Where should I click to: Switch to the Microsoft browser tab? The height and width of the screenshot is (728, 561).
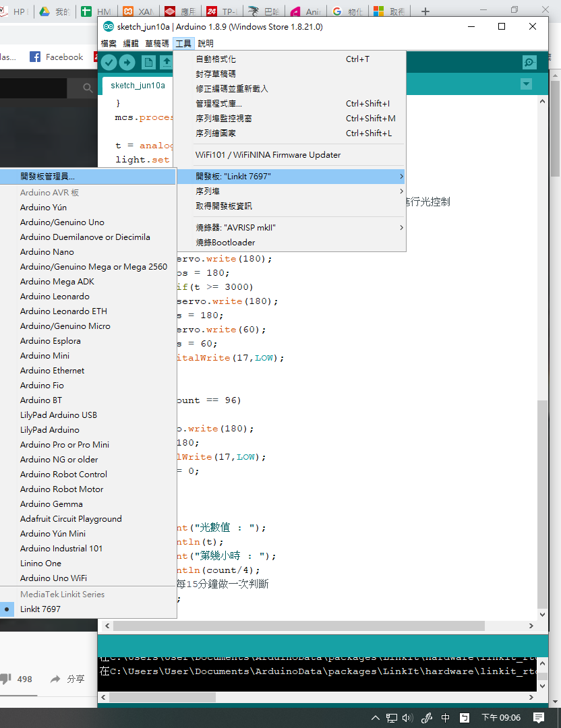pyautogui.click(x=390, y=11)
